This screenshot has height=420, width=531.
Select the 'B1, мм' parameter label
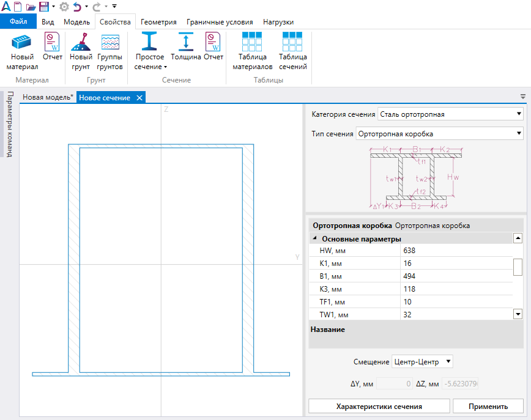330,276
